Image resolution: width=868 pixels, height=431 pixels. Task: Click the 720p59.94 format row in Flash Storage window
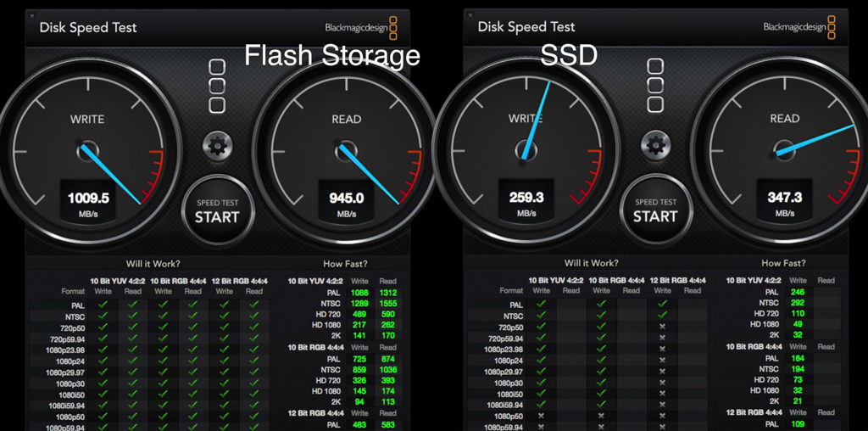[149, 339]
